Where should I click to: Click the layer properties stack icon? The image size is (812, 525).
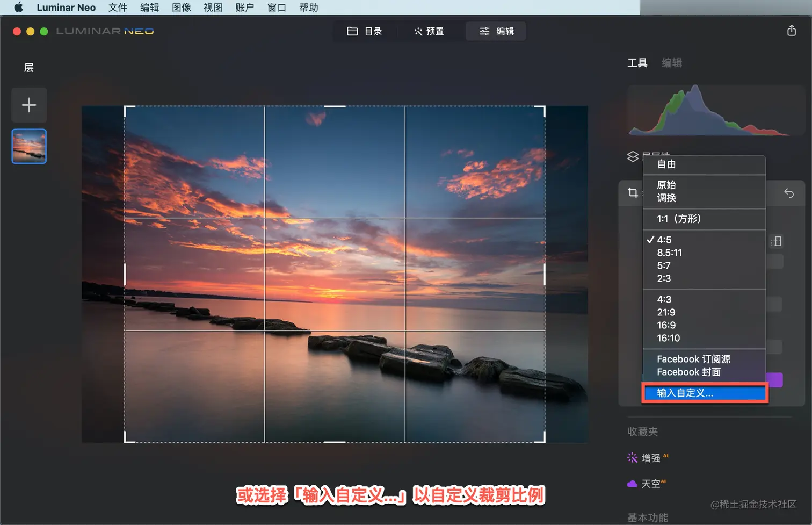pyautogui.click(x=633, y=156)
